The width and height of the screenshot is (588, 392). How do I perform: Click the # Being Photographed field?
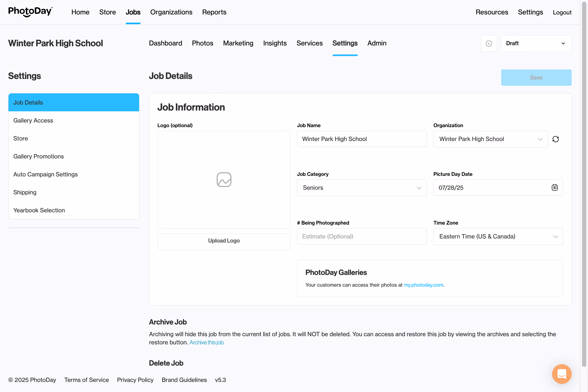[362, 236]
